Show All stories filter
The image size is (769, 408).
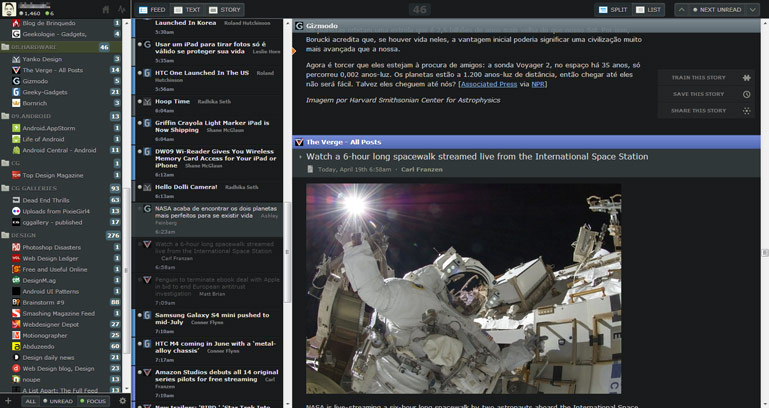31,401
